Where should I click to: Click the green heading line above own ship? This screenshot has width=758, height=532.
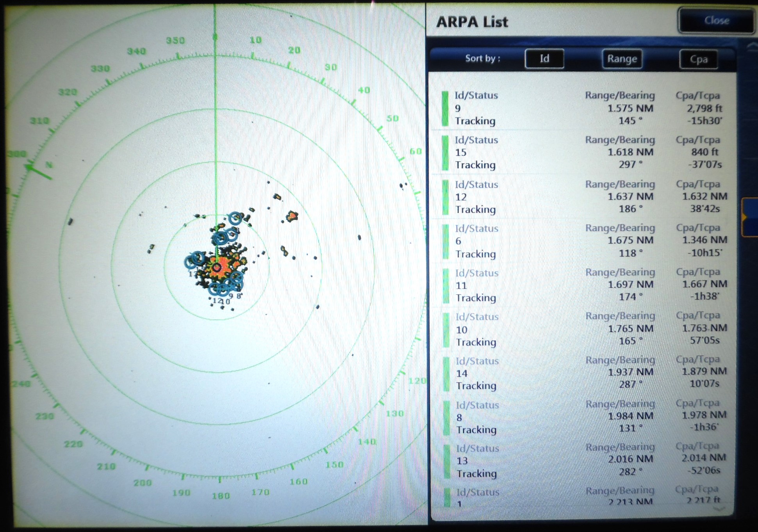[215, 137]
